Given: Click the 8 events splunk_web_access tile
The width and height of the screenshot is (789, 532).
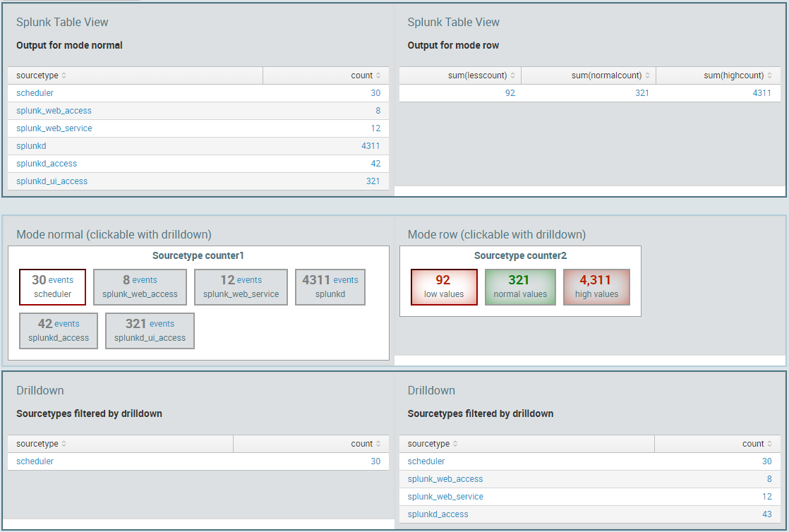Looking at the screenshot, I should pos(140,287).
